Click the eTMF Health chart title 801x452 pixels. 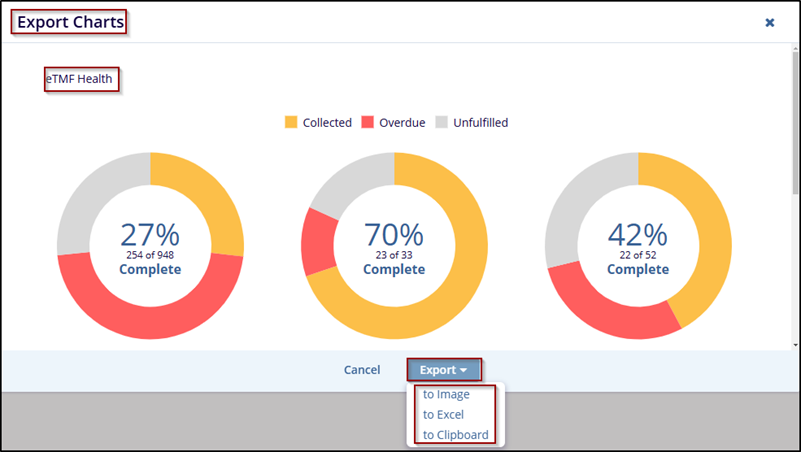click(x=82, y=79)
